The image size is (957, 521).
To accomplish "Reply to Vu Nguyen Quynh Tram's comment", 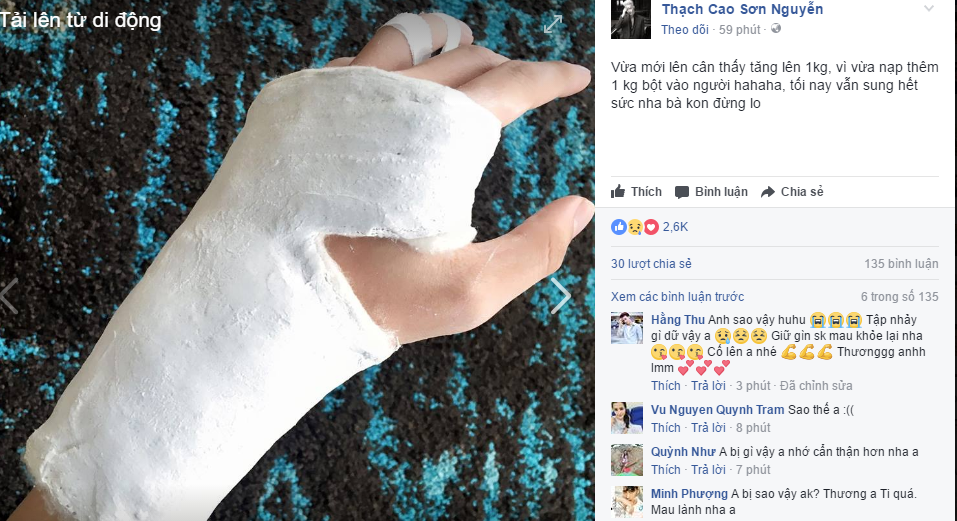I will click(708, 428).
